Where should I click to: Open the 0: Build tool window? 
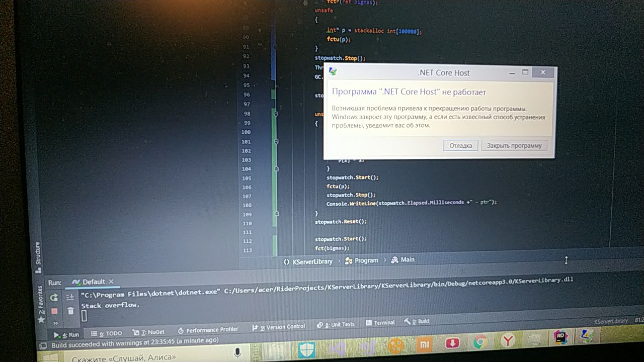417,321
